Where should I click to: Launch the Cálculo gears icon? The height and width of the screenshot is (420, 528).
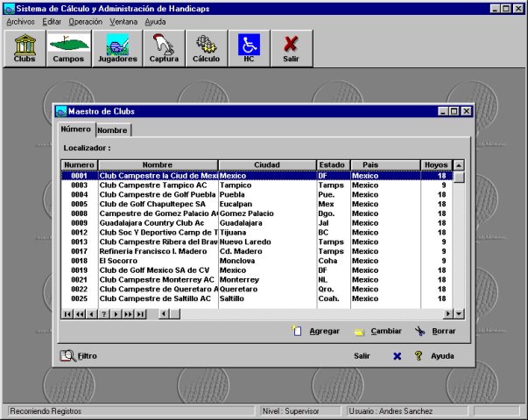pyautogui.click(x=206, y=47)
